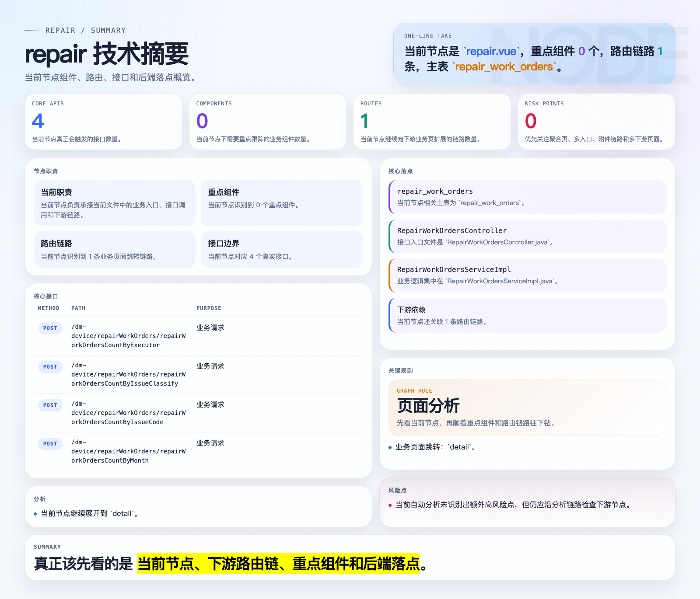Click the '当前节点继续展开到 detail' bullet
This screenshot has height=599, width=700.
pyautogui.click(x=87, y=513)
